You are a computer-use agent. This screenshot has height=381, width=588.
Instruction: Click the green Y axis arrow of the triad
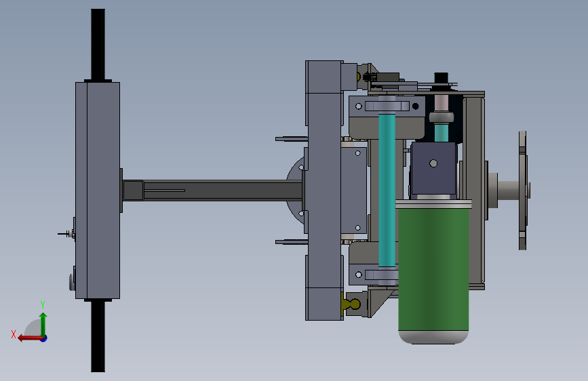pyautogui.click(x=43, y=325)
